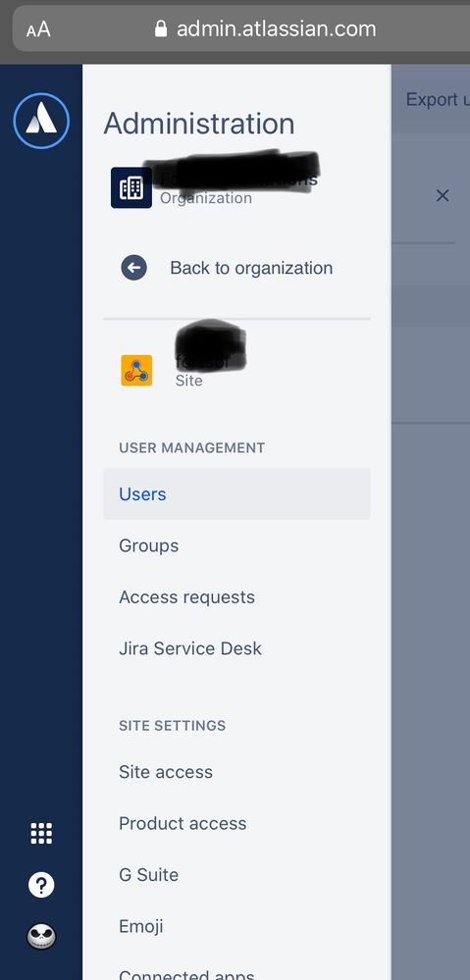The image size is (470, 980).
Task: Click the Organization label text
Action: tap(206, 198)
